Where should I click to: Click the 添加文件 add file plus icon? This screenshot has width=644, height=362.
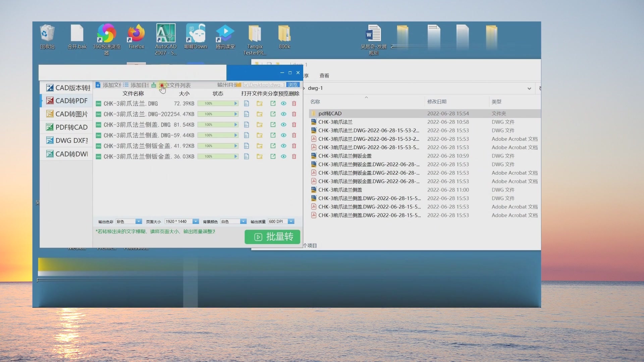click(98, 85)
